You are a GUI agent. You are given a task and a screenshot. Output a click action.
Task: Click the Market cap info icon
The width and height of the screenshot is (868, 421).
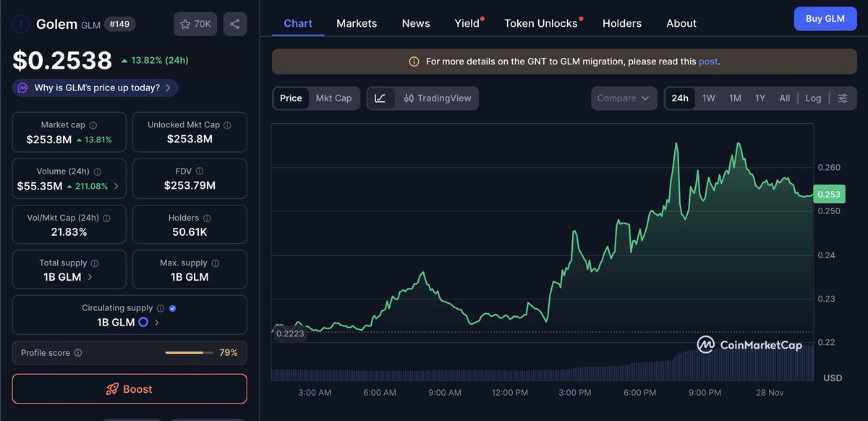pos(93,125)
